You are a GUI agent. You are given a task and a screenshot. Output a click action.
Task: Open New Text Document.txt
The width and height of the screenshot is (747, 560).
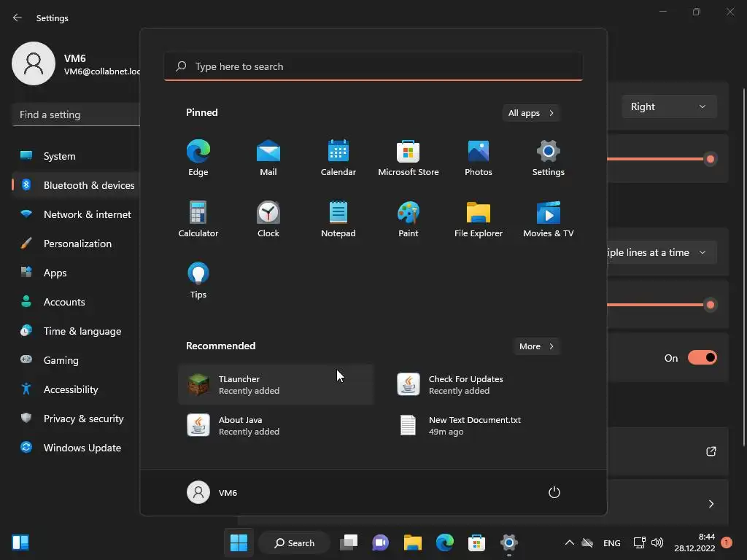tap(486, 425)
